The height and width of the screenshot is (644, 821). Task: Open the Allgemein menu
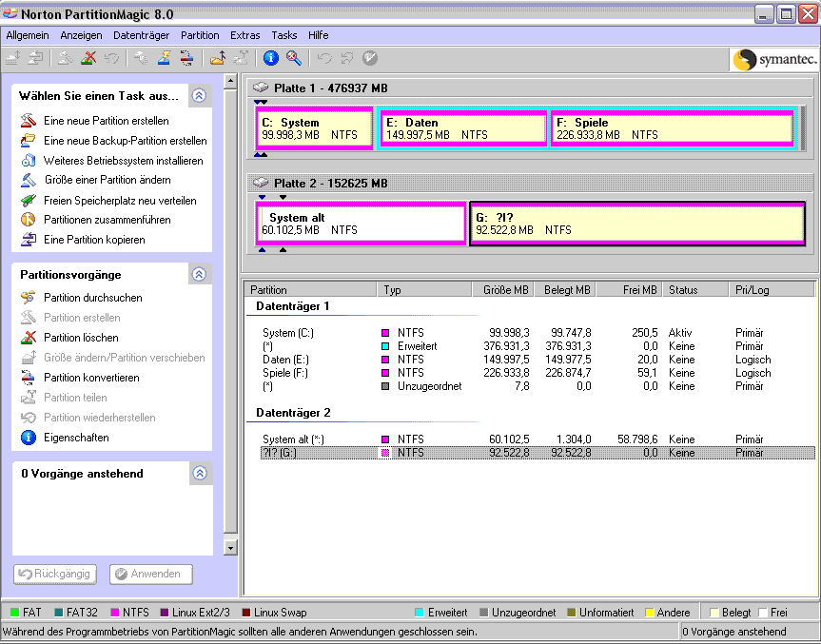pyautogui.click(x=28, y=35)
